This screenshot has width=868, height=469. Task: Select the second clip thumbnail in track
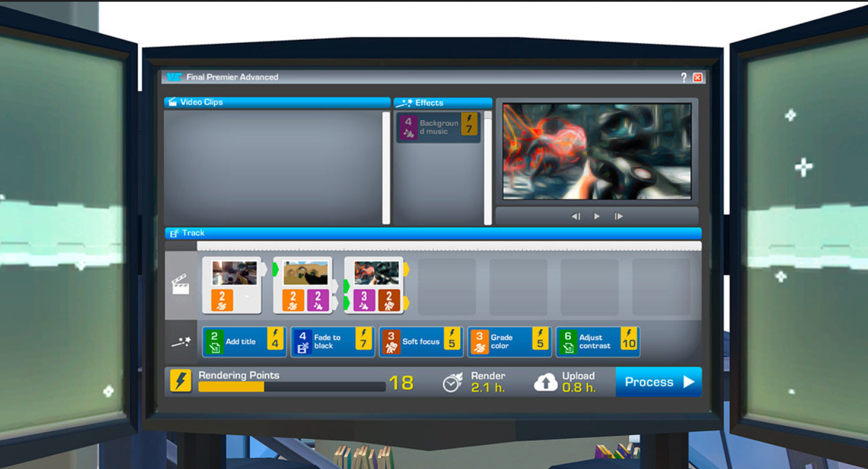[306, 273]
